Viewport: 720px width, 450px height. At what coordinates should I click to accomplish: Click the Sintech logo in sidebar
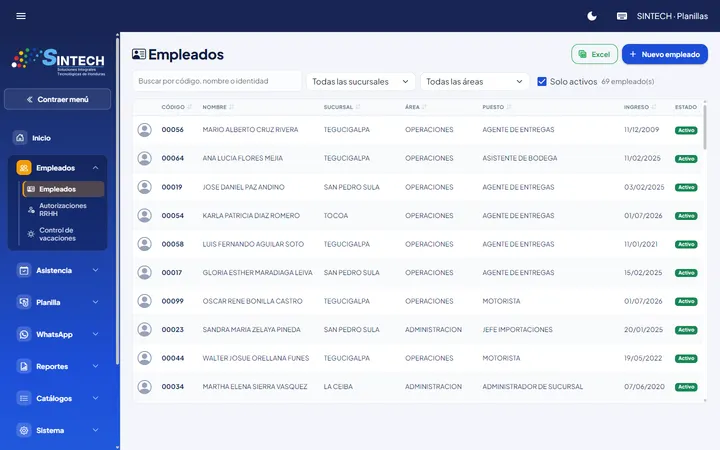pos(58,62)
